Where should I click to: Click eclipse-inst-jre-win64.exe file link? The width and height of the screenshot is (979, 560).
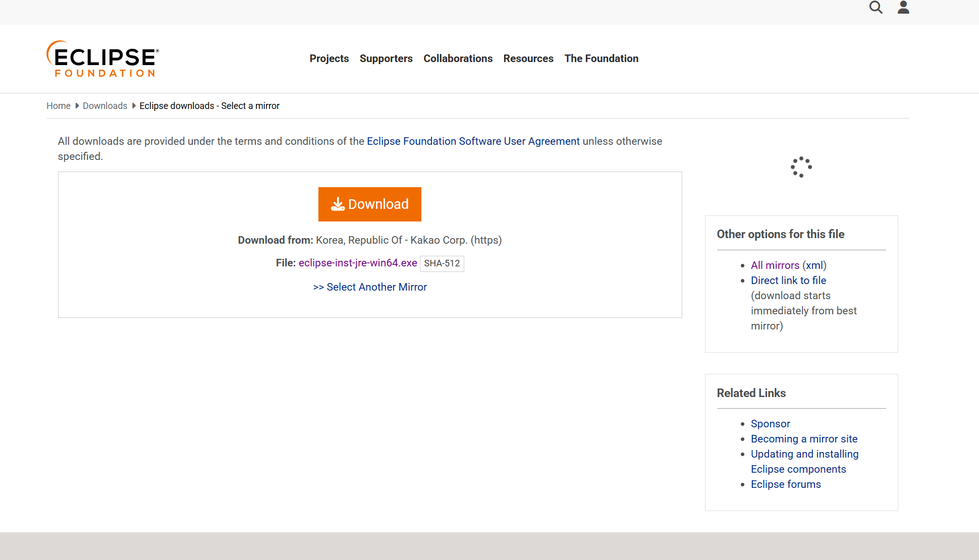[358, 263]
